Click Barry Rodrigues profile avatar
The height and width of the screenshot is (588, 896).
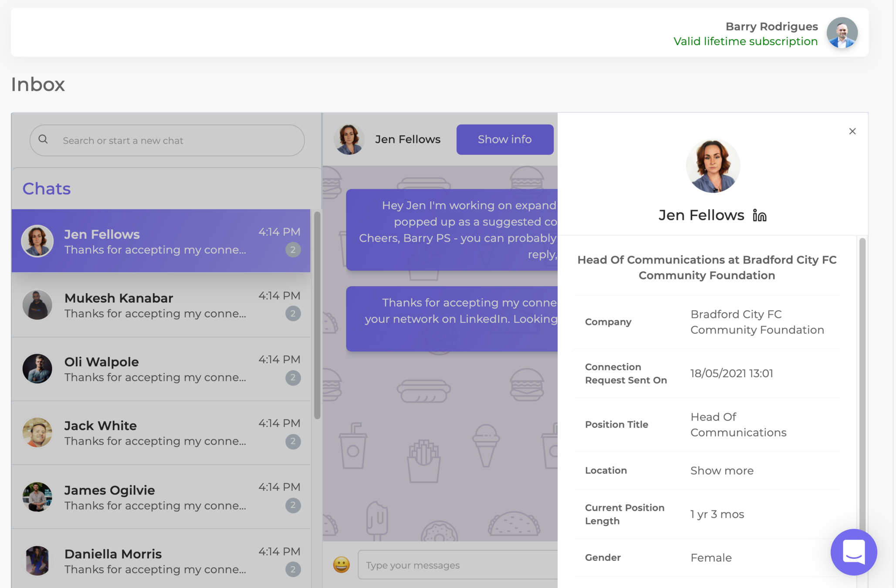(842, 33)
